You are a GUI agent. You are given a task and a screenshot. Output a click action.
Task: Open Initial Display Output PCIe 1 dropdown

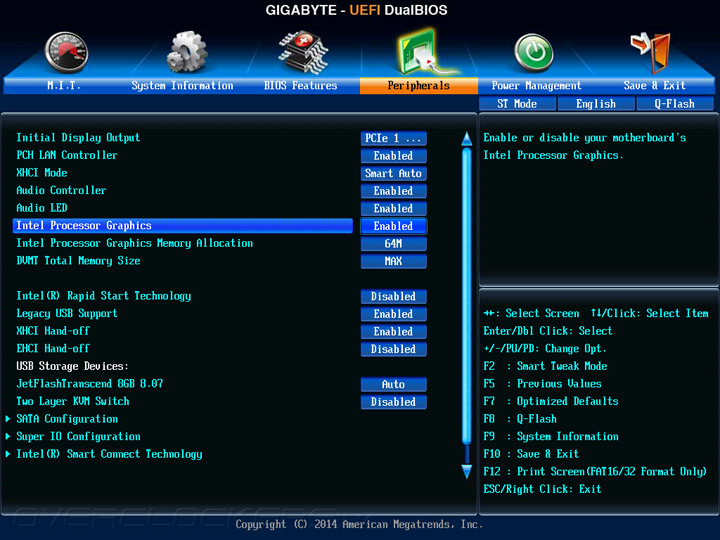(394, 138)
